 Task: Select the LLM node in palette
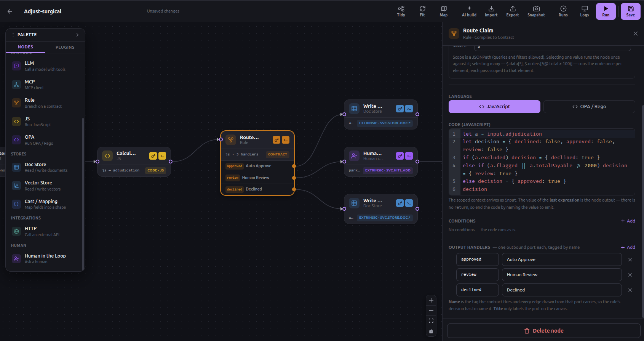45,66
